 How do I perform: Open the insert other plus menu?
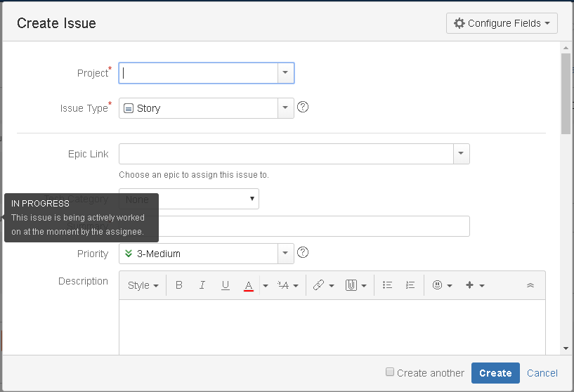pos(475,285)
